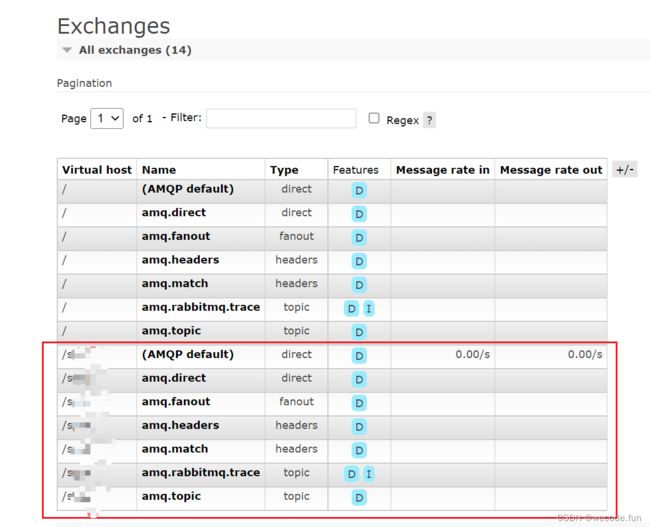Click the D badge of first (AMQP default) row
Screen dimensions: 650x527
coord(359,191)
